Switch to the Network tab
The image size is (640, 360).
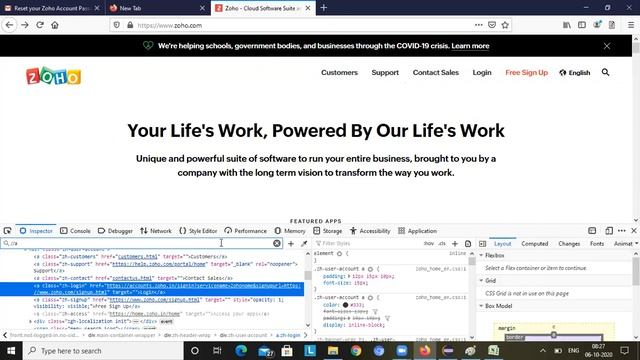(x=156, y=231)
